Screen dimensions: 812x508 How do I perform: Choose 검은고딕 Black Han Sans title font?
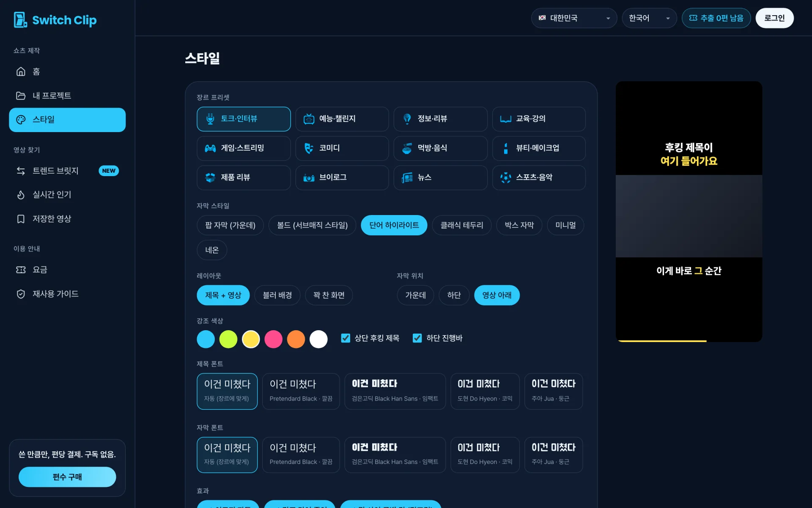click(x=395, y=391)
